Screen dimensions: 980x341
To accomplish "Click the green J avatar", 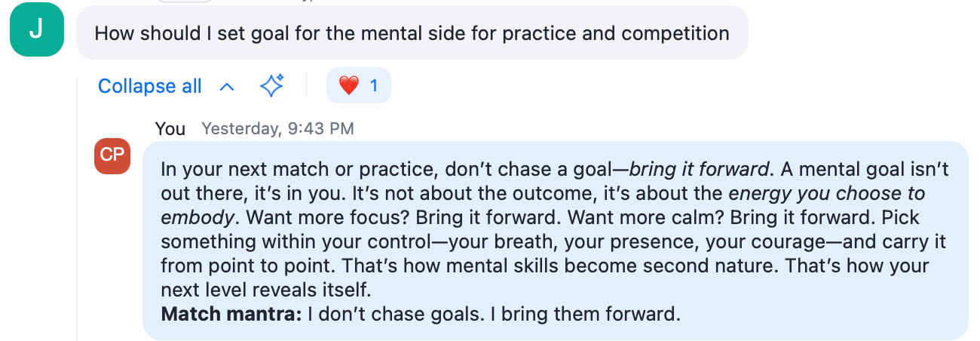I will point(37,32).
